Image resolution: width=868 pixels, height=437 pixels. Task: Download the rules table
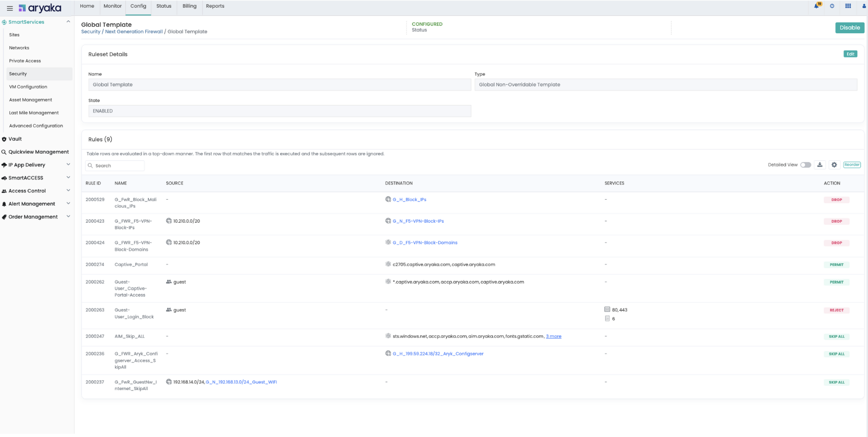pyautogui.click(x=820, y=165)
